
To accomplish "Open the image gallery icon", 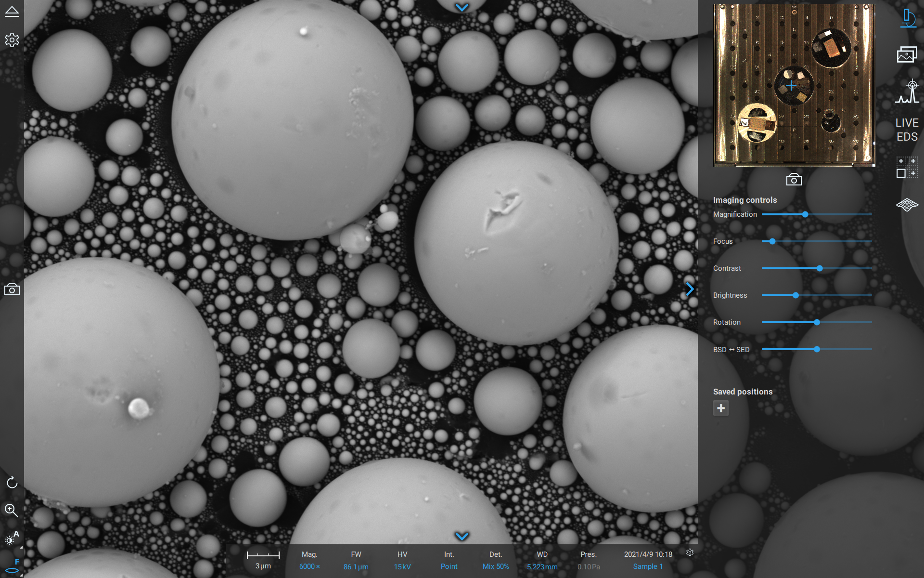I will pos(907,54).
